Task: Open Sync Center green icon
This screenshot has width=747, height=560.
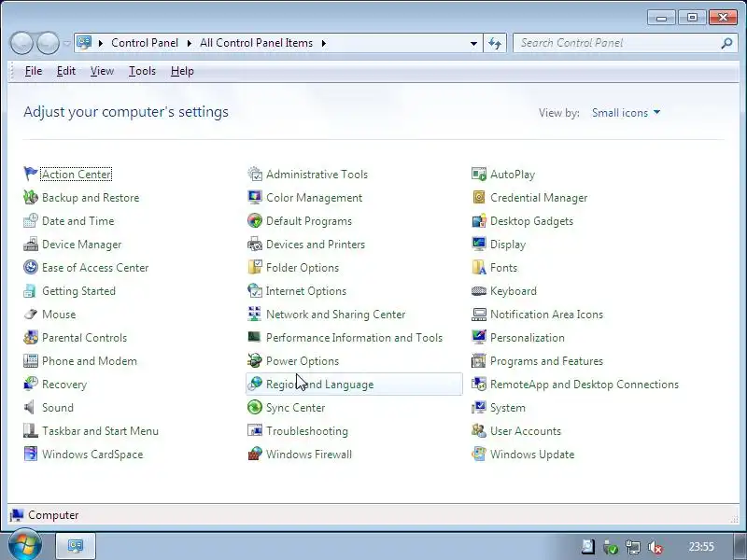Action: 255,407
